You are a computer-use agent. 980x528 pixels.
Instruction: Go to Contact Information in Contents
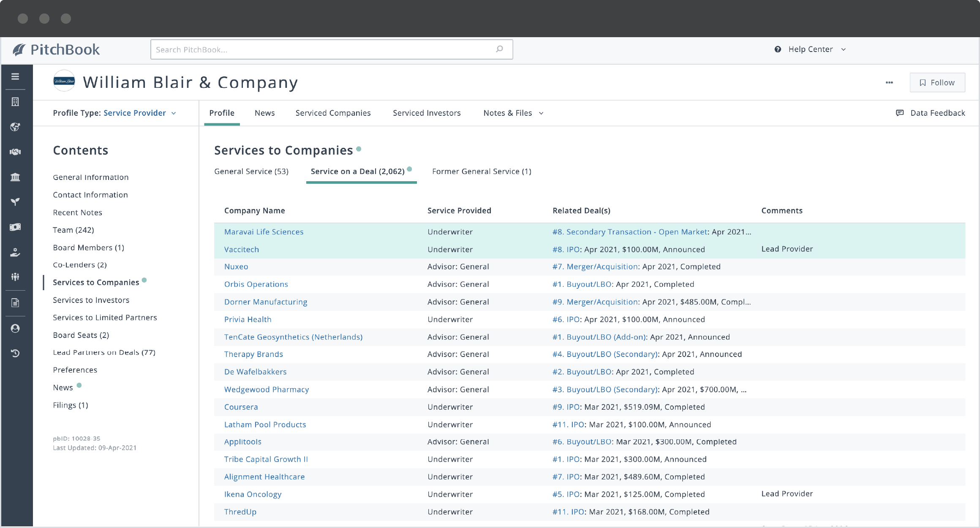click(x=90, y=195)
